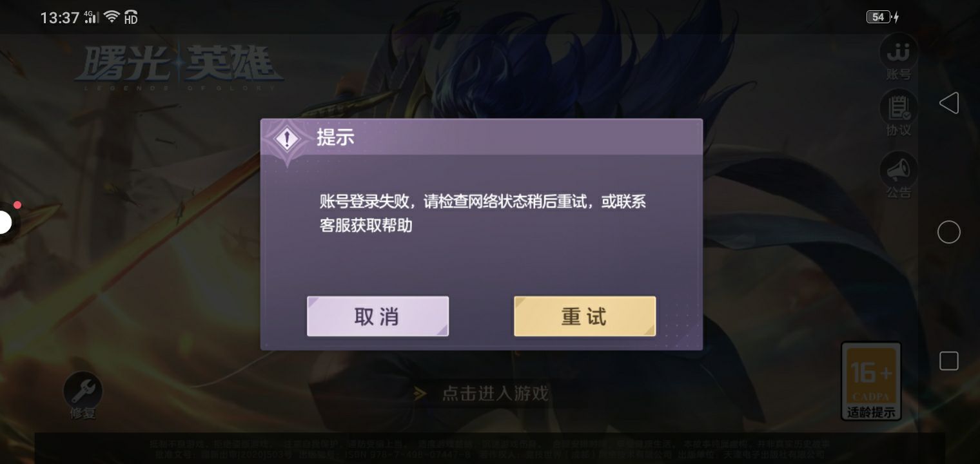Click the 曙光英雄 game logo
980x464 pixels.
click(179, 68)
